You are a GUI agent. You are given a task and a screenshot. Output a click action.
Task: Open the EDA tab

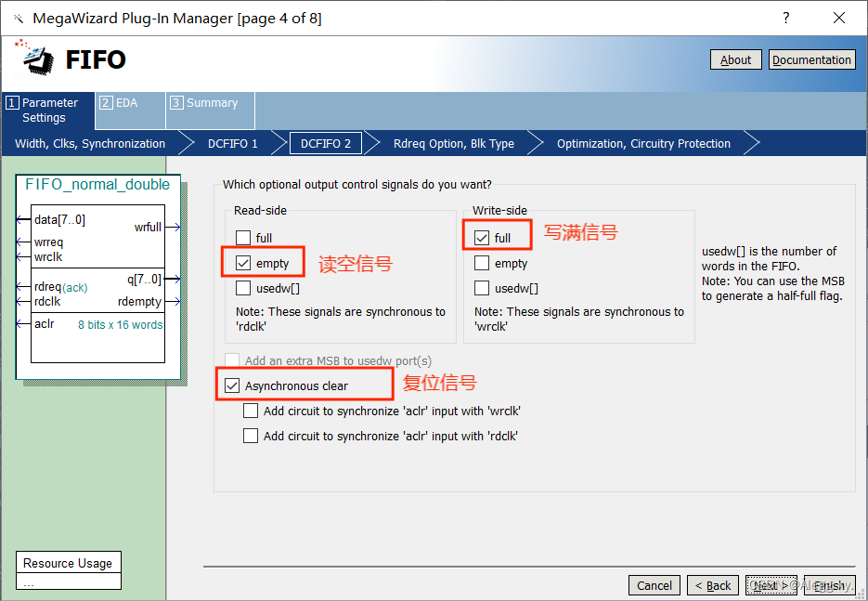pos(130,111)
